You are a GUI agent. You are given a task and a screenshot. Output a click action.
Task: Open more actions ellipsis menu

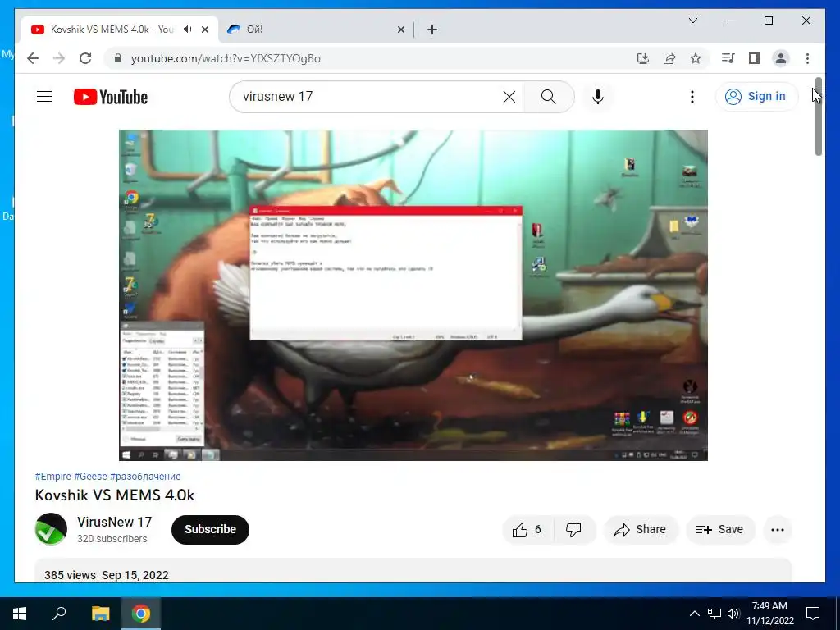[778, 530]
